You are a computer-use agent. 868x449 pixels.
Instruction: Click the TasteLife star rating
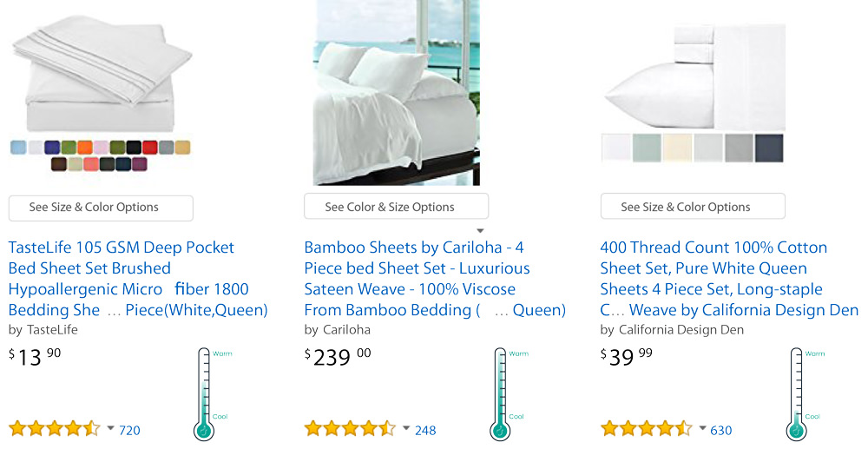55,429
